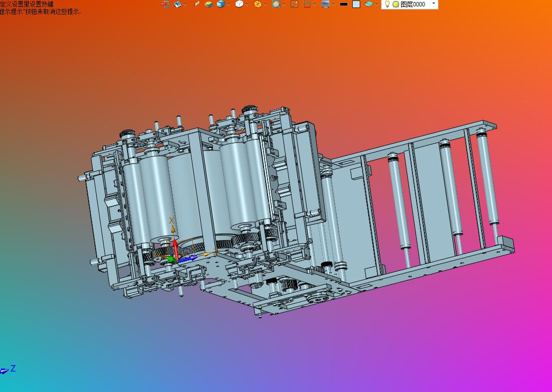Click the orange X axis label on model
Screen dimensions: 552x392
click(x=171, y=221)
